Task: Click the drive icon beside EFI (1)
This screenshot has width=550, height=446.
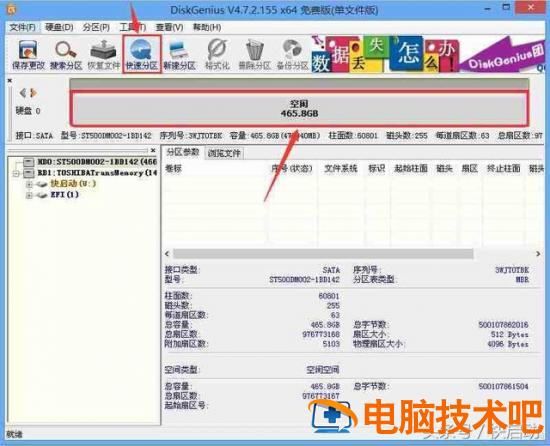Action: point(42,195)
